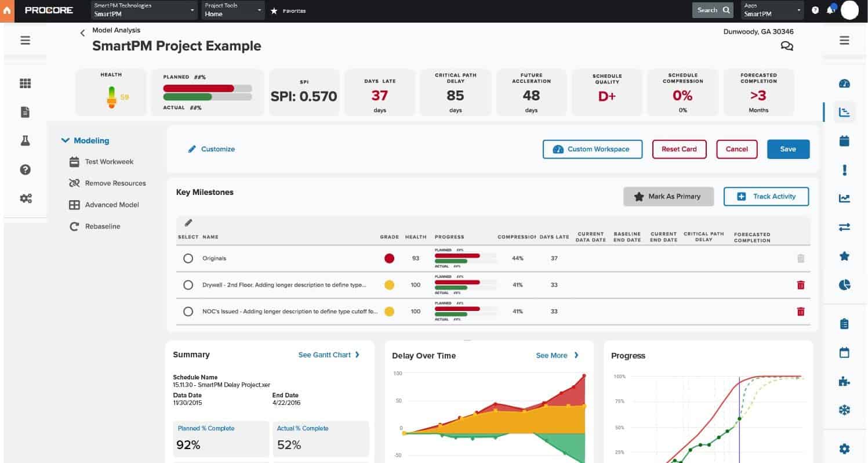Select the Drywall - 2nd Floor milestone radio button
The width and height of the screenshot is (868, 463).
(x=188, y=285)
